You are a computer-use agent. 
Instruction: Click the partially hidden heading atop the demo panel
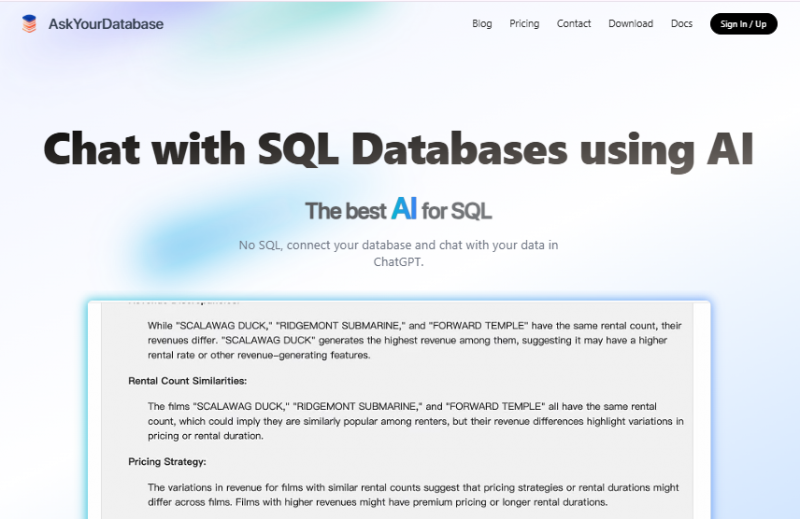(x=183, y=302)
